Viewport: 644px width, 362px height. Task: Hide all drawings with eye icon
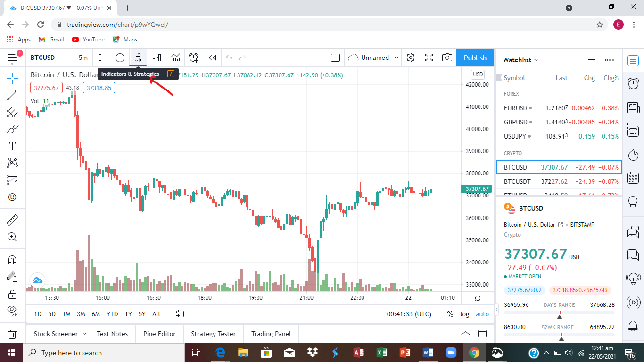point(12,311)
